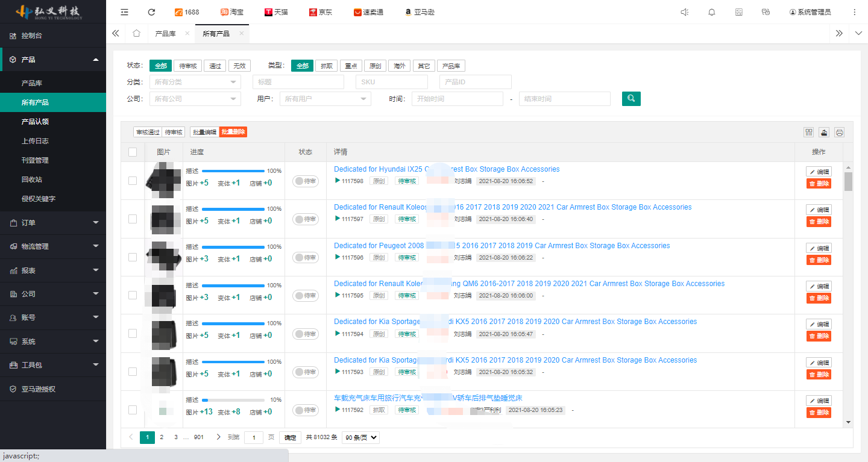Open 回收站 in the sidebar
The image size is (868, 462).
point(32,179)
